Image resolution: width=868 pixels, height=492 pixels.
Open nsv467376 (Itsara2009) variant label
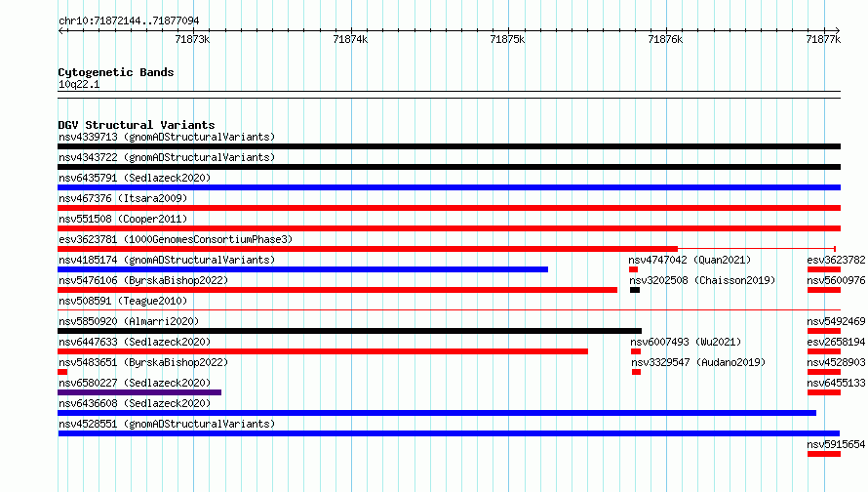123,198
